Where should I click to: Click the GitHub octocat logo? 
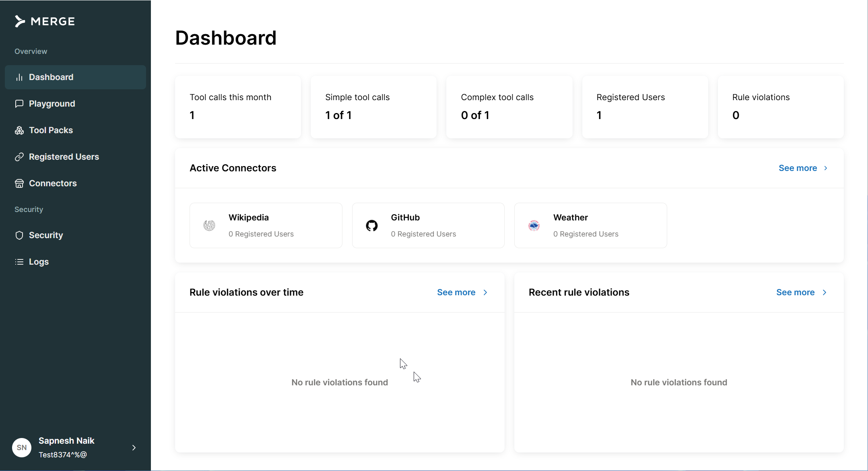tap(372, 226)
